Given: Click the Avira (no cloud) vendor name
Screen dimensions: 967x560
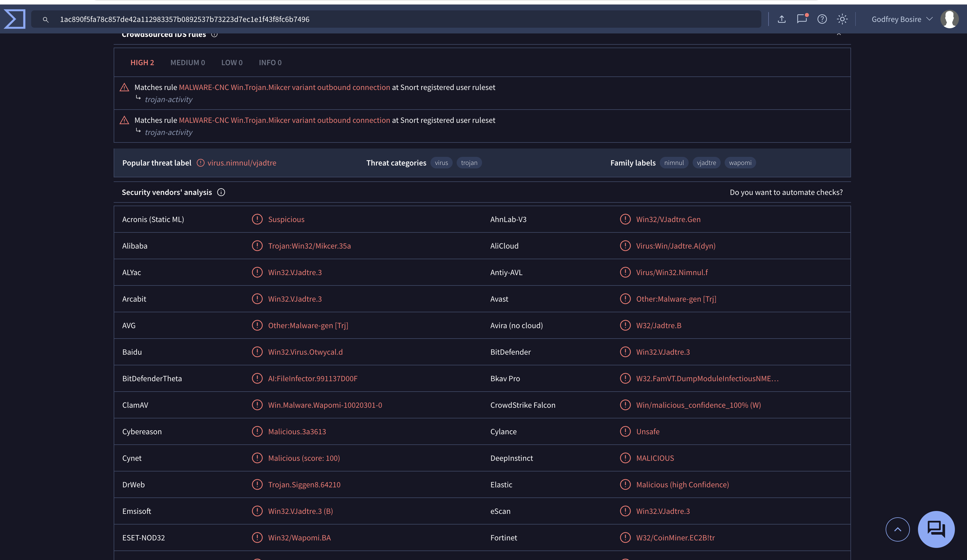Looking at the screenshot, I should (516, 325).
